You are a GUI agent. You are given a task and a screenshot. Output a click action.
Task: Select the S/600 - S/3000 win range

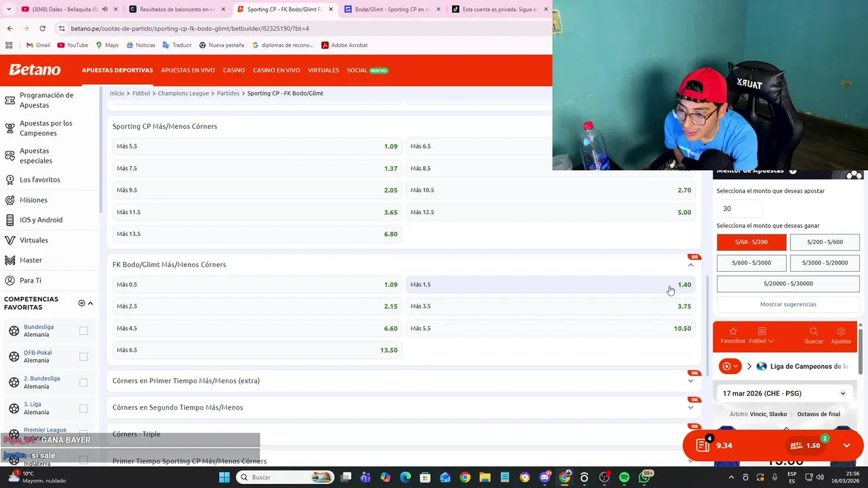tap(751, 262)
